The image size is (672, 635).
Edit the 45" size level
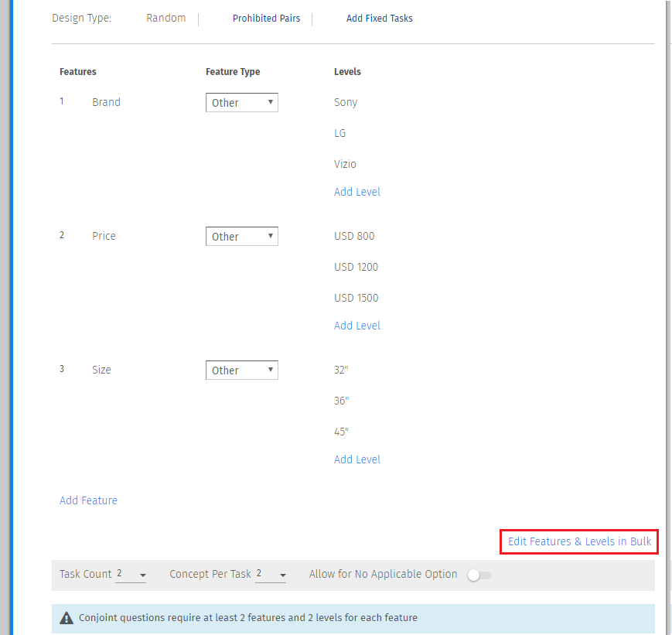pos(341,432)
